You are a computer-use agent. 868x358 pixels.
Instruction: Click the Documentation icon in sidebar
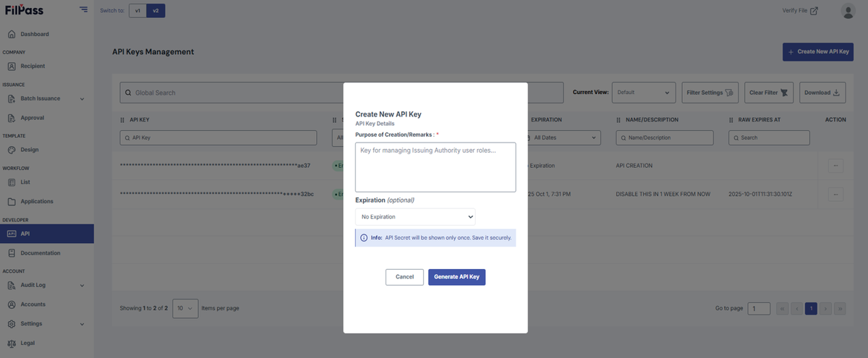[12, 253]
